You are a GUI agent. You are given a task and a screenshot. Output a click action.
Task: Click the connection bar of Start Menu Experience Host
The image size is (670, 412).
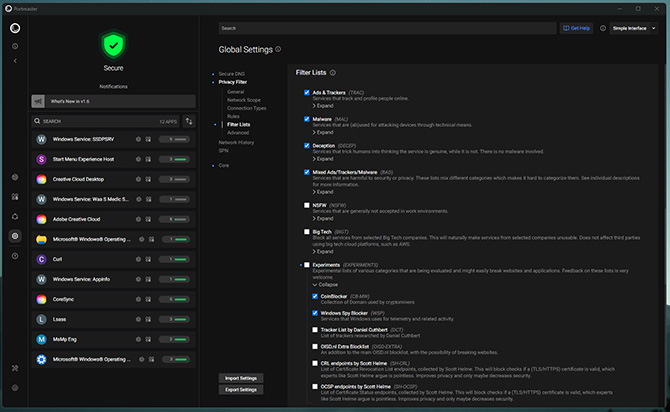174,159
